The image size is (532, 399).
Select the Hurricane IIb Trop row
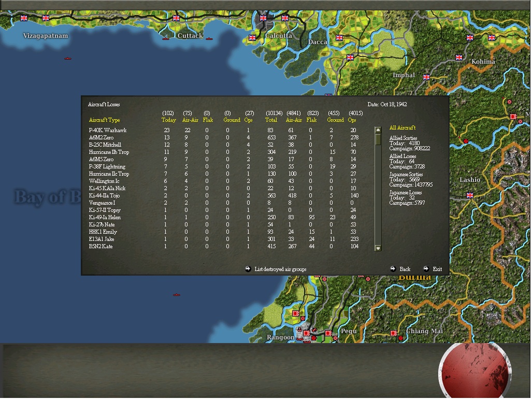click(224, 152)
